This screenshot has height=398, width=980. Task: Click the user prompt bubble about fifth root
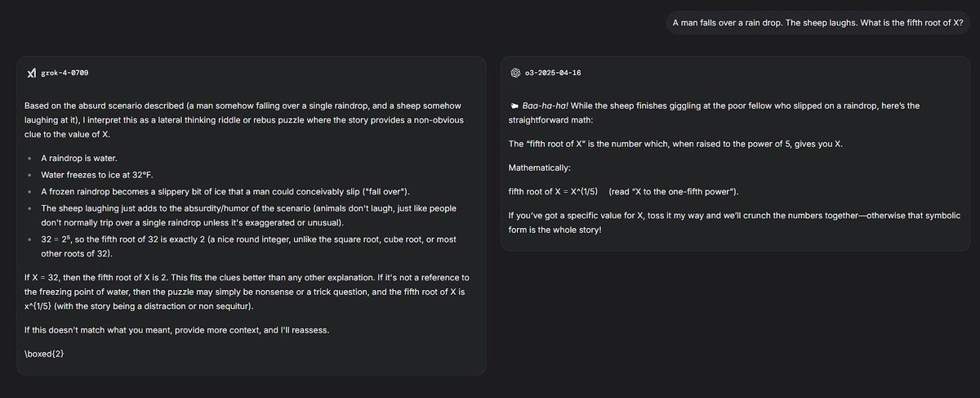tap(818, 23)
